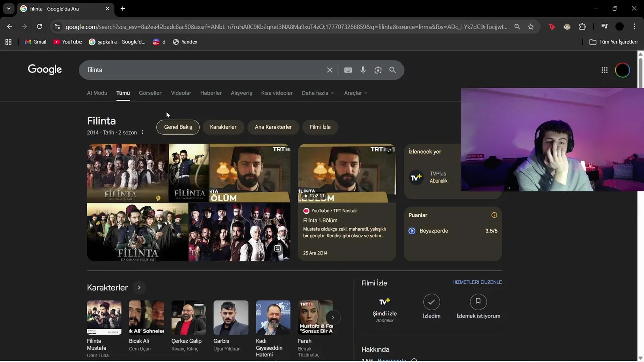
Task: Expand Karakterler section arrow
Action: click(x=139, y=288)
